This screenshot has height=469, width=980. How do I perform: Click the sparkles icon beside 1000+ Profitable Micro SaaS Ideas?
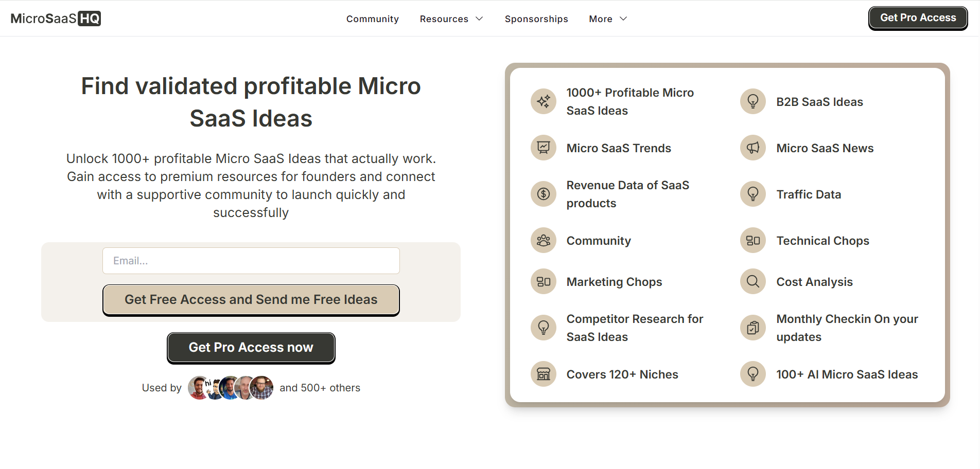(544, 101)
